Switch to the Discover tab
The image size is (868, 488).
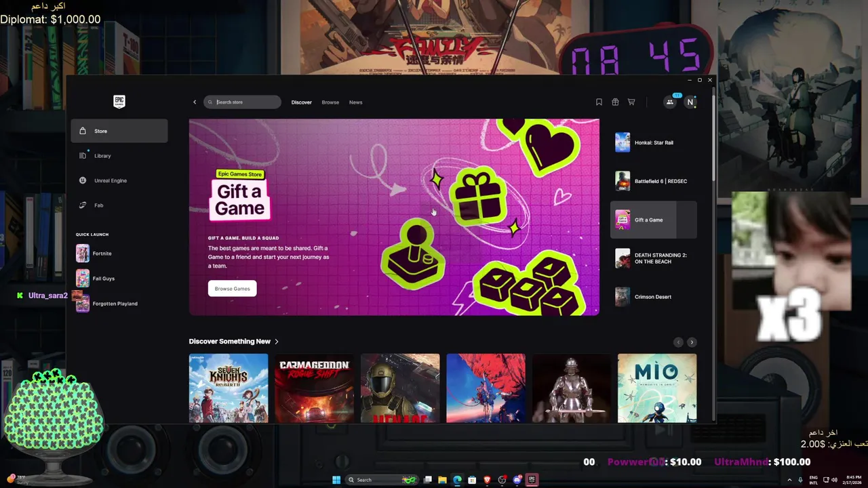(x=302, y=102)
